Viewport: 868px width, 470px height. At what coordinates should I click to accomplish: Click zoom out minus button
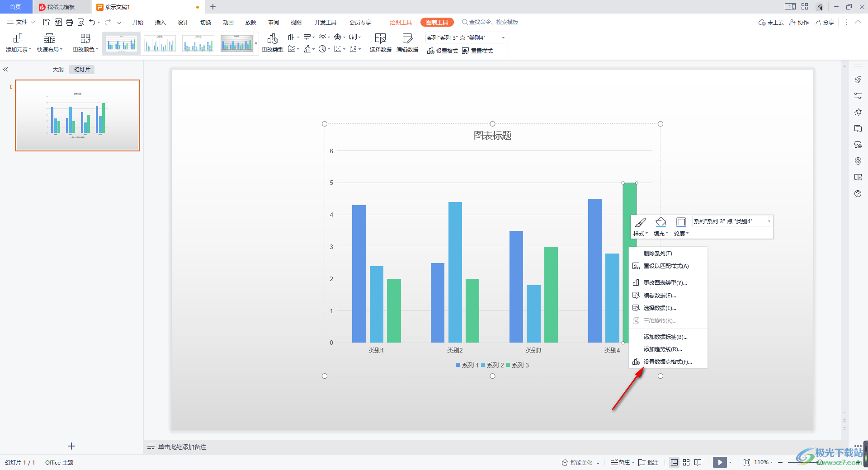[780, 462]
